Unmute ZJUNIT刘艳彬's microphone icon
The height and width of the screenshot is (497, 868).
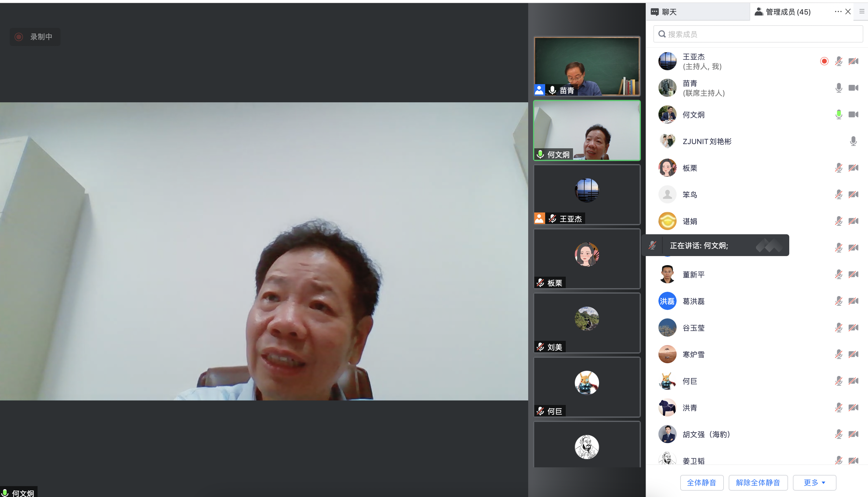click(x=853, y=141)
